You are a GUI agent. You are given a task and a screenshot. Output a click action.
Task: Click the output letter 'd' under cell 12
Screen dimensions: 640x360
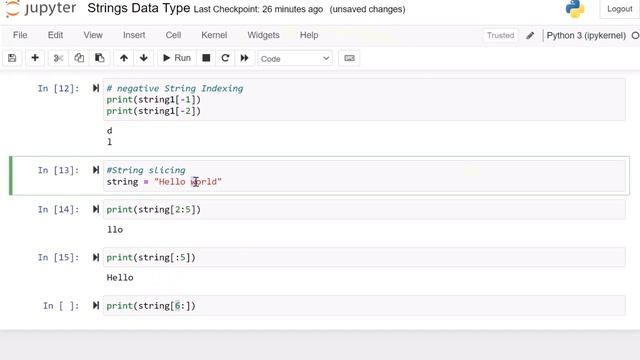109,131
